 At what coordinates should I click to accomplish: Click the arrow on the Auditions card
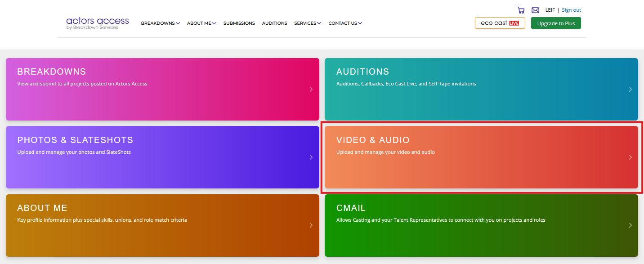pyautogui.click(x=631, y=89)
